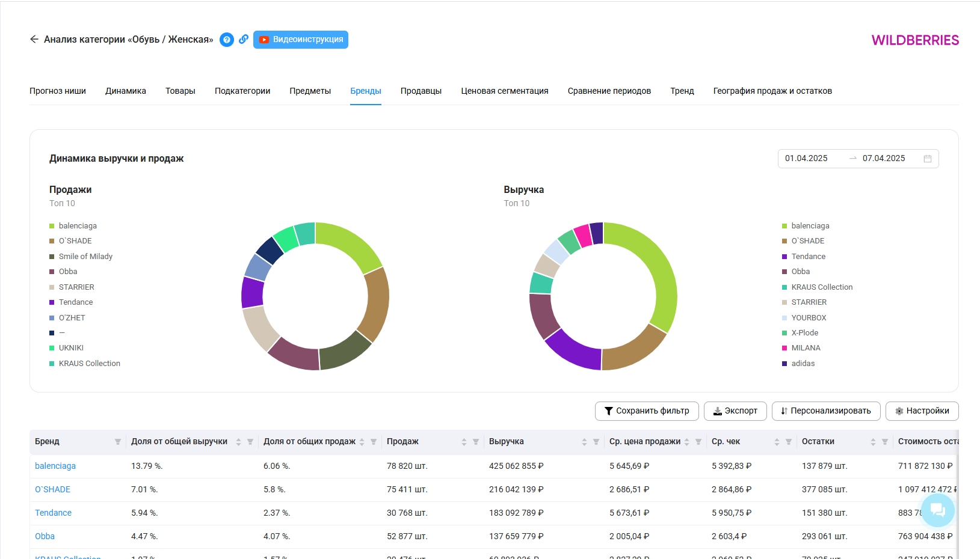Open calendar icon in date range field
The image size is (980, 559).
click(928, 159)
